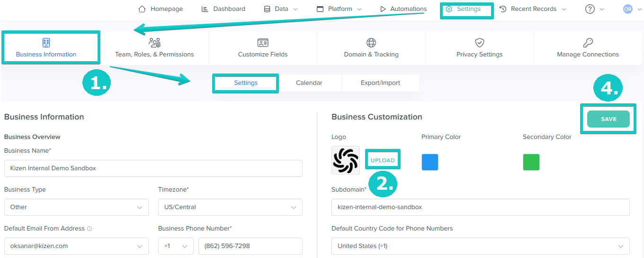This screenshot has height=258, width=644.
Task: Open the Default Email From Address dropdown
Action: click(x=75, y=246)
